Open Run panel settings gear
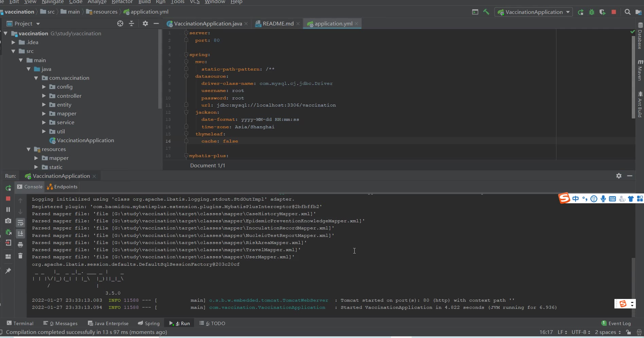The image size is (644, 338). point(619,176)
